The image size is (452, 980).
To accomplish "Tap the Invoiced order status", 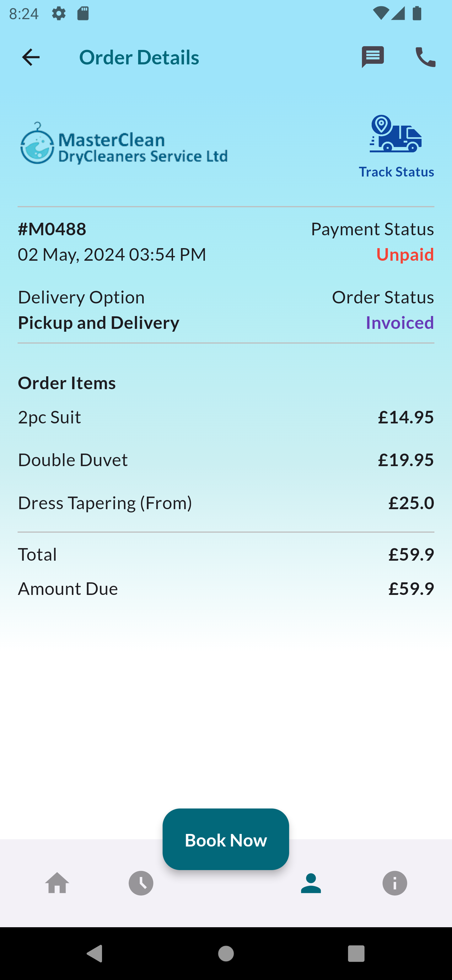I will coord(400,323).
